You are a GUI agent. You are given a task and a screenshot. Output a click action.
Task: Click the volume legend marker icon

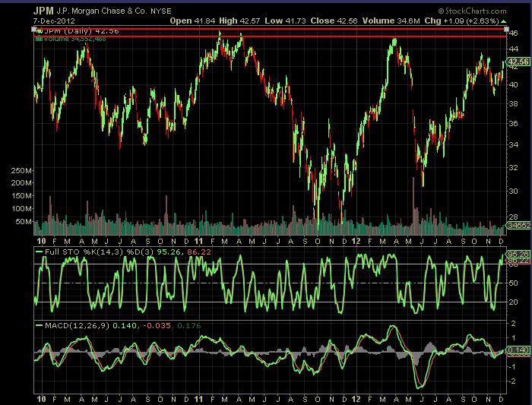tap(38, 38)
